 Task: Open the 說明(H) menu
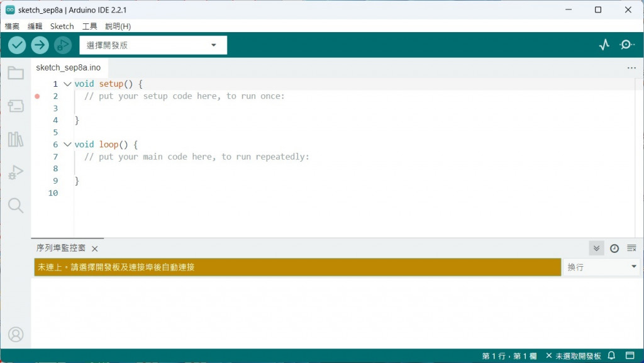[118, 26]
